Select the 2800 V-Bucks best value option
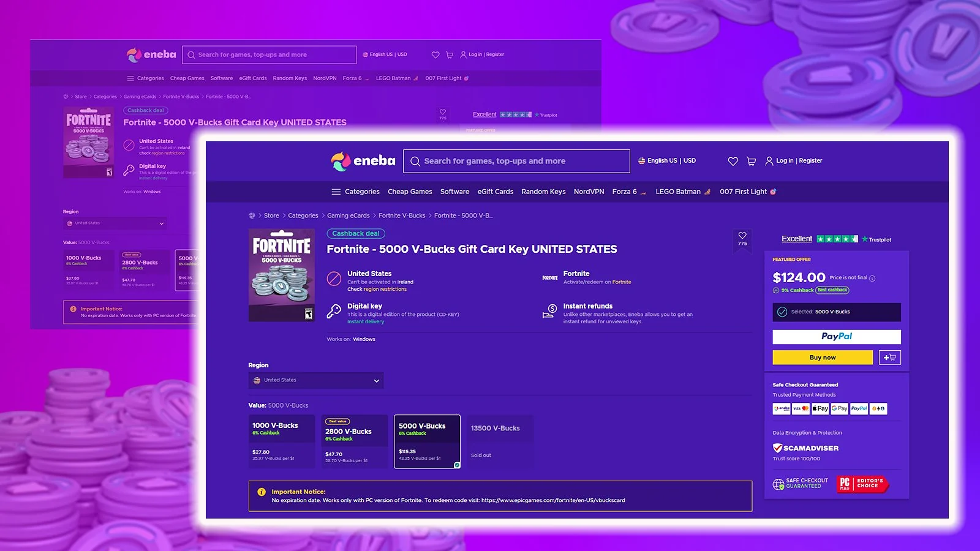The image size is (980, 551). click(x=355, y=441)
